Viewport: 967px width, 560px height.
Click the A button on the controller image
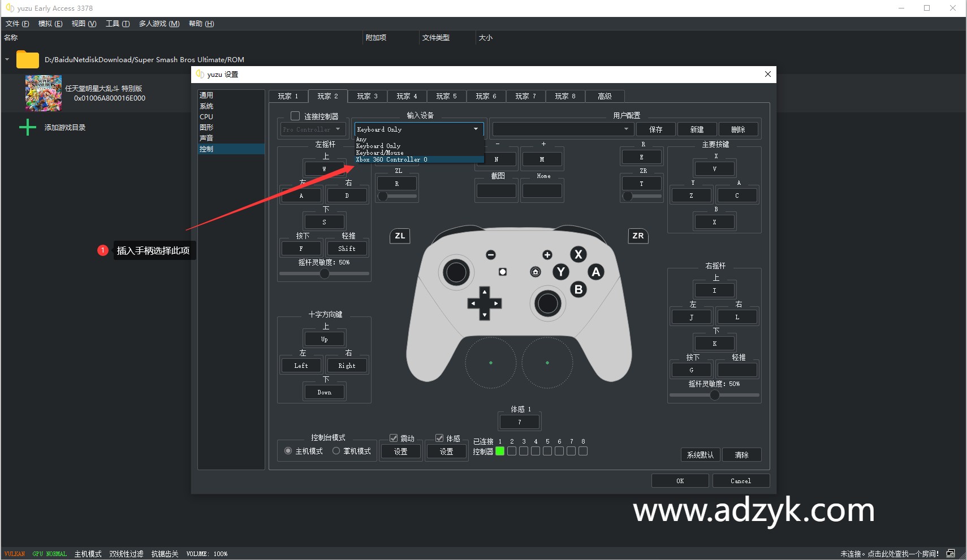[x=595, y=272]
